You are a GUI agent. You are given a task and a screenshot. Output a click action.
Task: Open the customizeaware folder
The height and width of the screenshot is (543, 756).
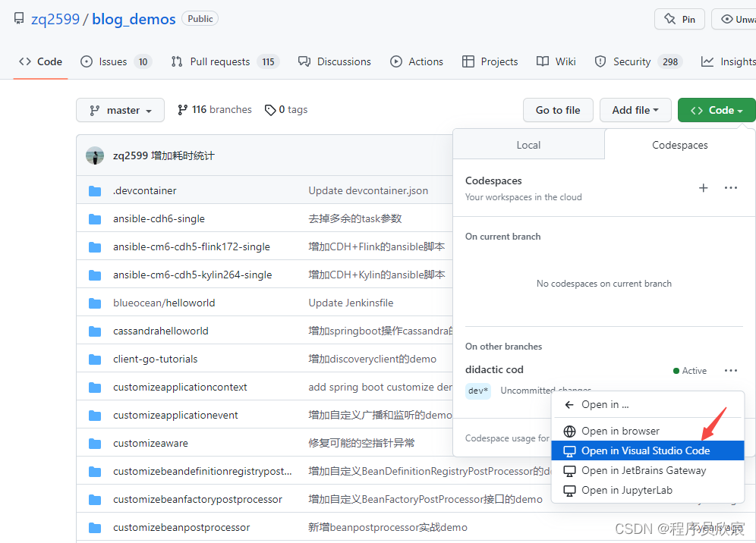coord(150,443)
